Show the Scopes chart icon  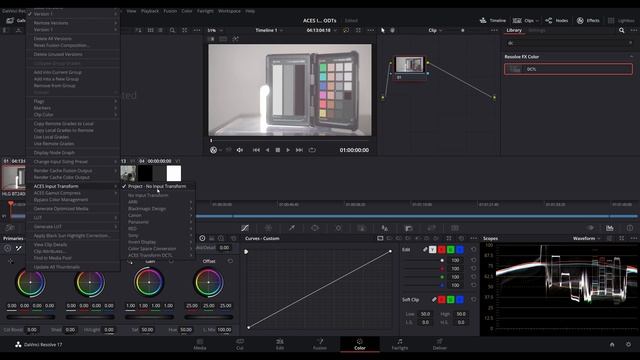pyautogui.click(x=609, y=228)
